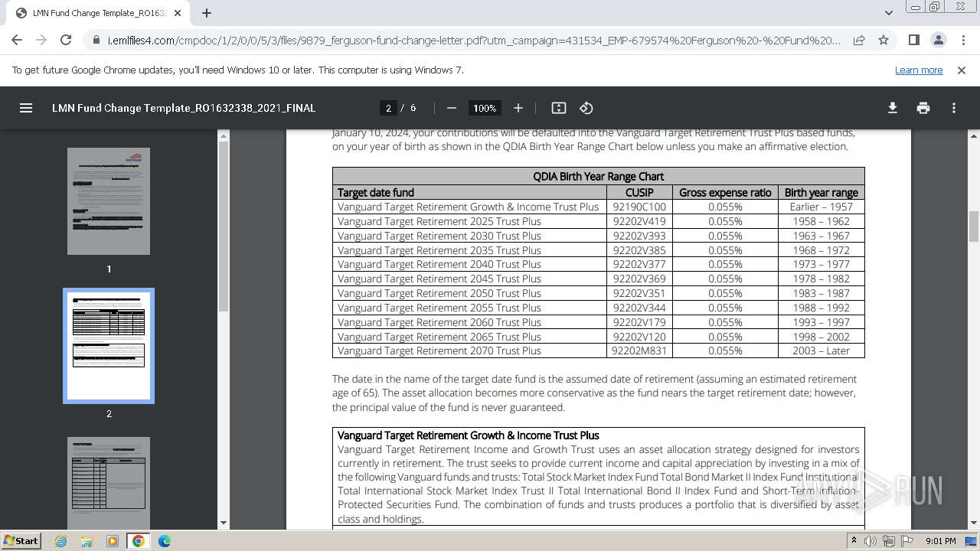Click birth year range 1983 – 1987
Image resolution: width=980 pixels, height=551 pixels.
821,293
